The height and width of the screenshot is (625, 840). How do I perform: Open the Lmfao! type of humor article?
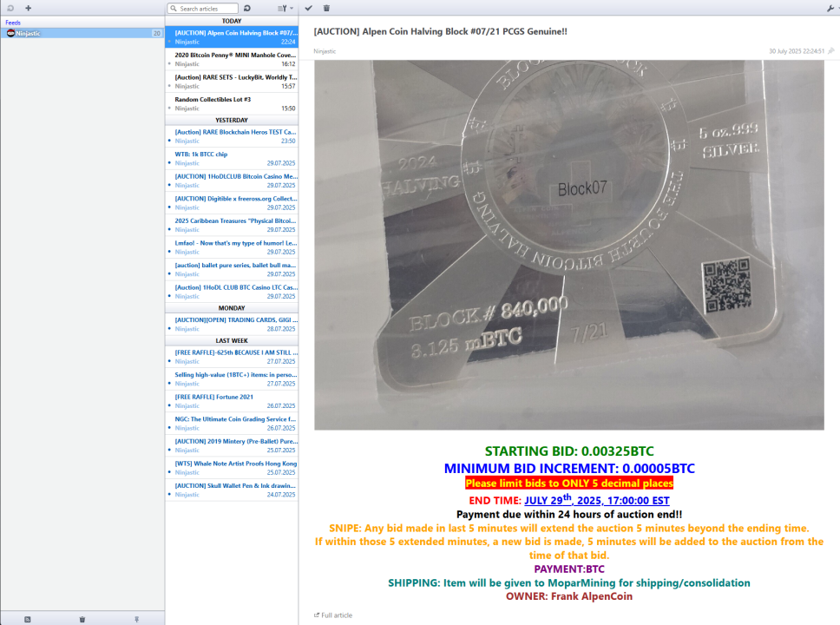232,247
